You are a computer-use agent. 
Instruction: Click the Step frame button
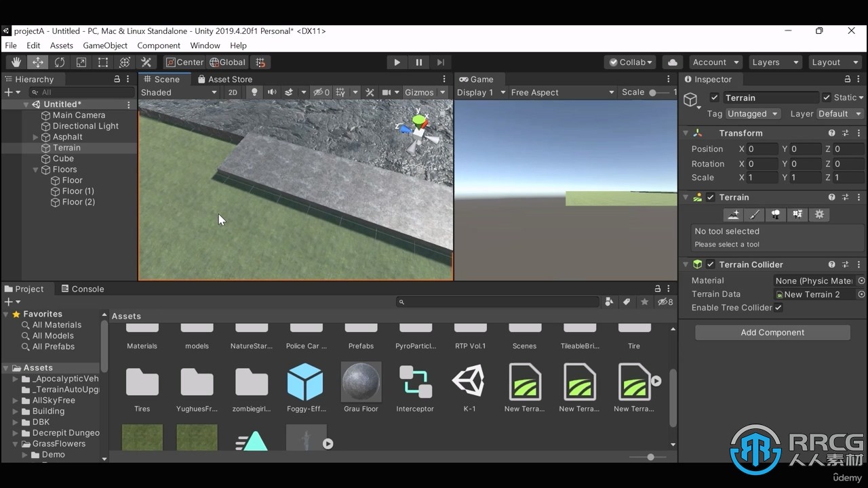click(440, 62)
